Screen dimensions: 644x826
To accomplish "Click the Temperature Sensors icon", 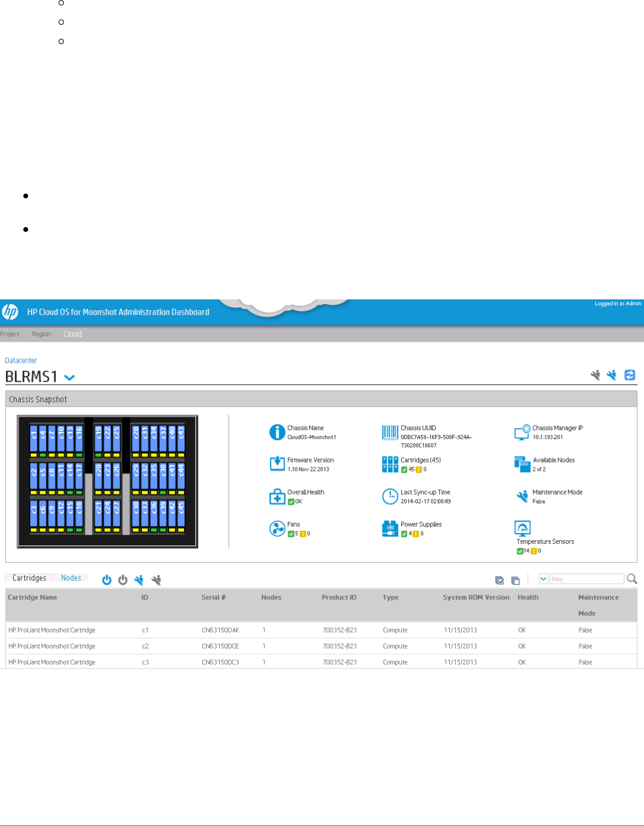I will point(523,528).
